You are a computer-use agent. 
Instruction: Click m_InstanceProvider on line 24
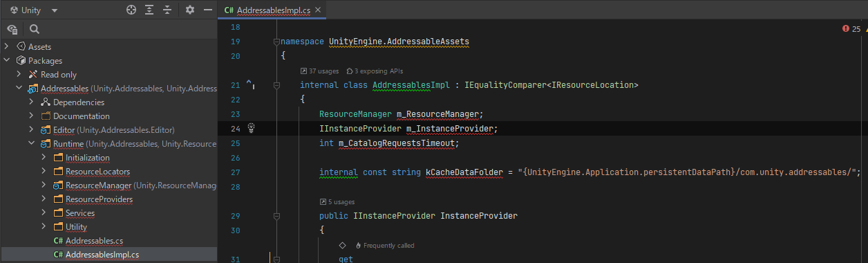[451, 129]
